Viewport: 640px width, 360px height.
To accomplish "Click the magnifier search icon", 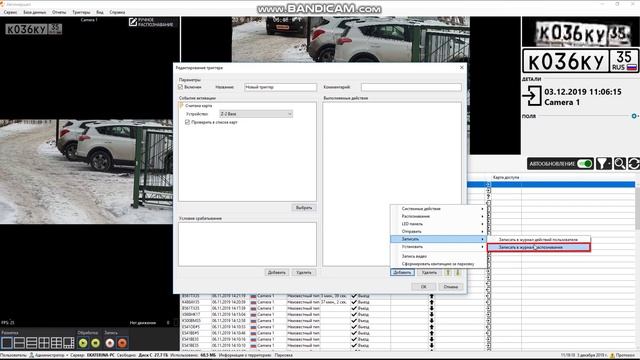I will (620, 164).
